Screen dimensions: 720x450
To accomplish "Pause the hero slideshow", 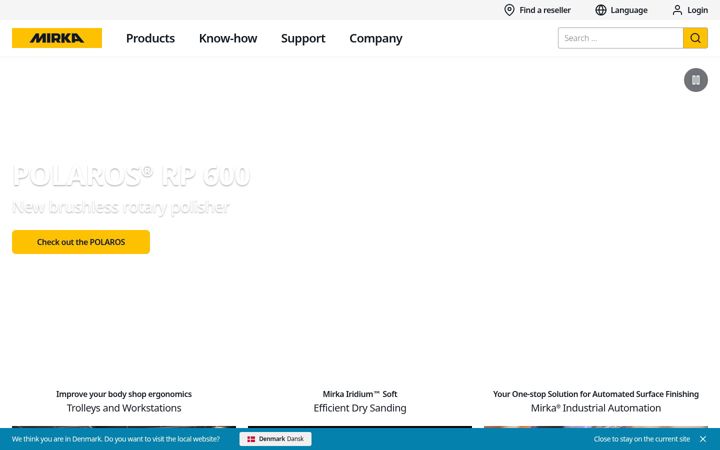I will [696, 80].
